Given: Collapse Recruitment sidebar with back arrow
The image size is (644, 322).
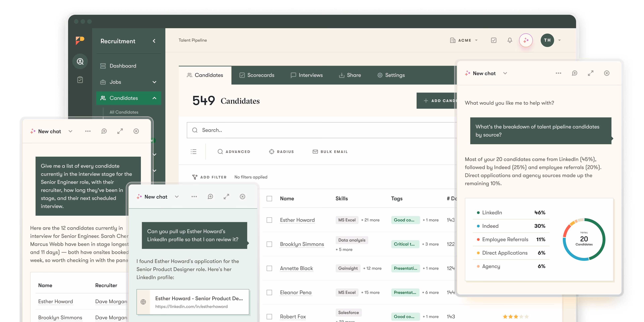Looking at the screenshot, I should tap(154, 41).
